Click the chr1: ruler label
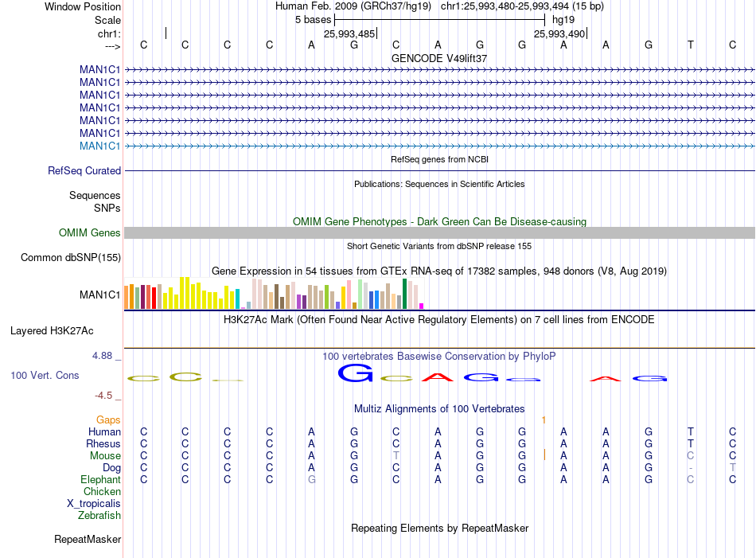The width and height of the screenshot is (756, 558). pyautogui.click(x=109, y=33)
